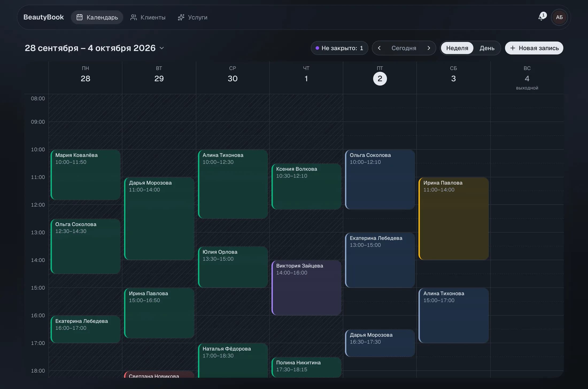Click the BeautyBook logo
The height and width of the screenshot is (389, 588).
[44, 17]
